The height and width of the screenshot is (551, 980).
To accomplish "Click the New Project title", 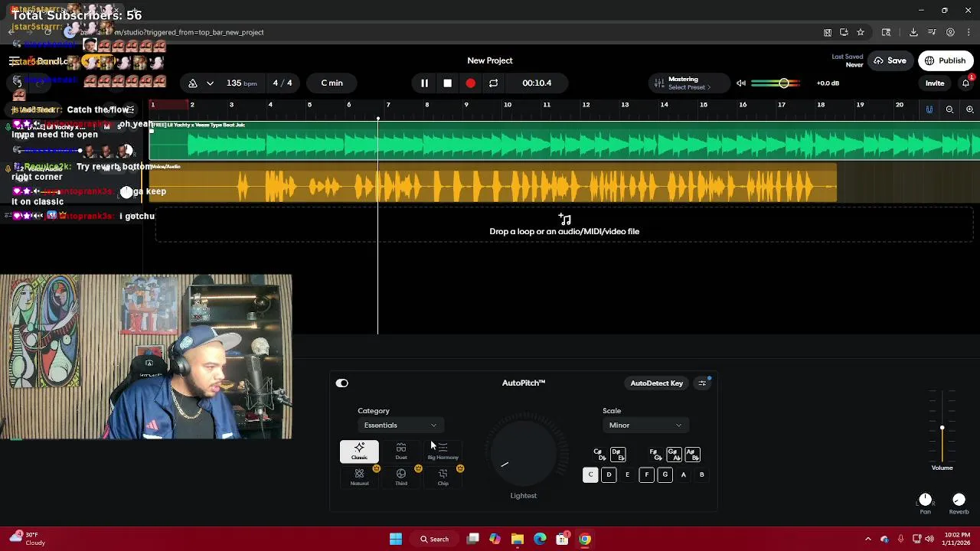I will click(490, 60).
